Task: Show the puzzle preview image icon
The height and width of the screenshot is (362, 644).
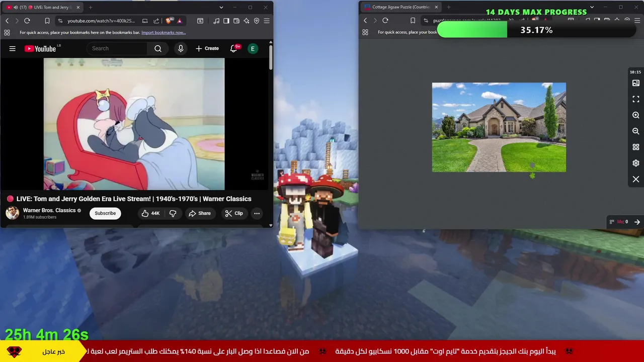Action: [636, 83]
